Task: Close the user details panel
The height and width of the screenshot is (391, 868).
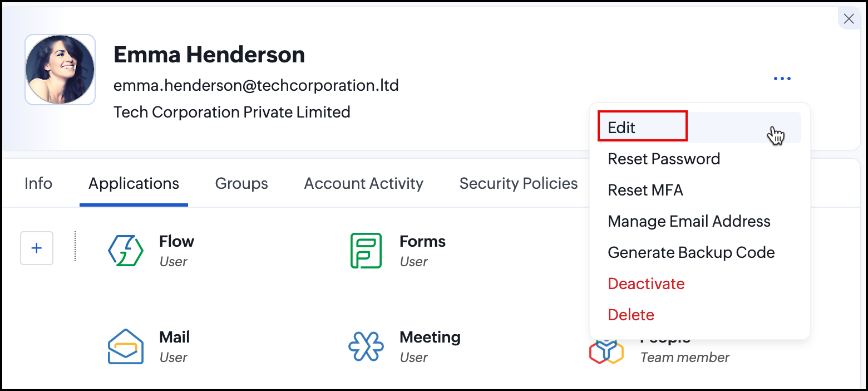Action: 849,19
